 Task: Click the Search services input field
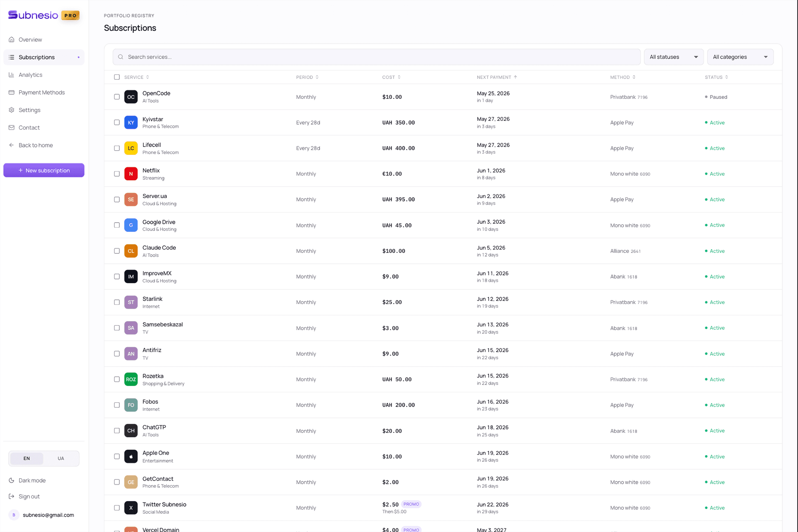(x=376, y=57)
